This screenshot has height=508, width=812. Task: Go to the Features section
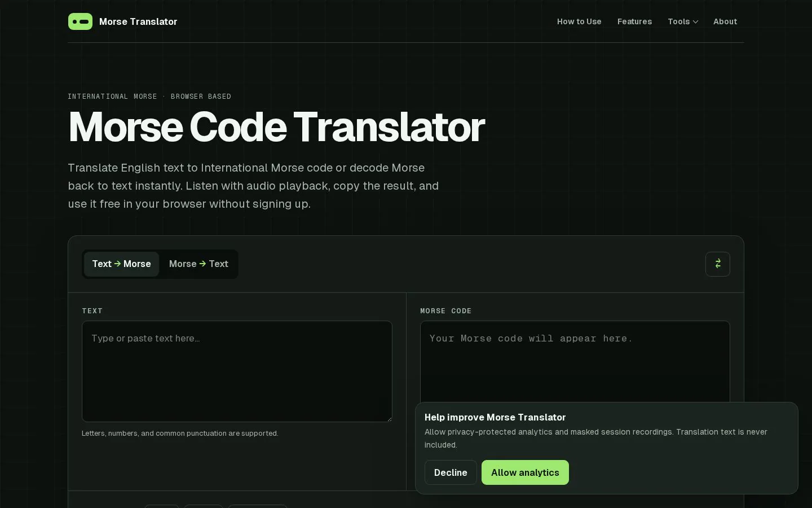pyautogui.click(x=634, y=21)
